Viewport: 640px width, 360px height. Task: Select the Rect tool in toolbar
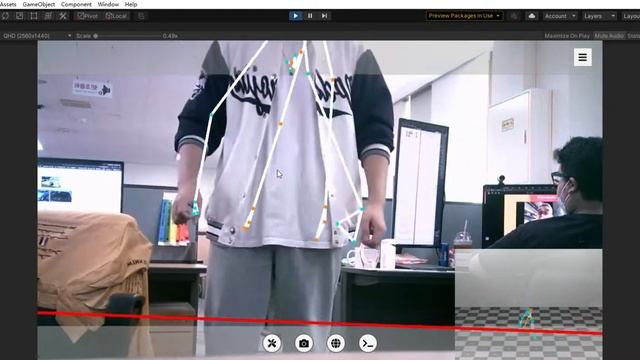tap(34, 16)
